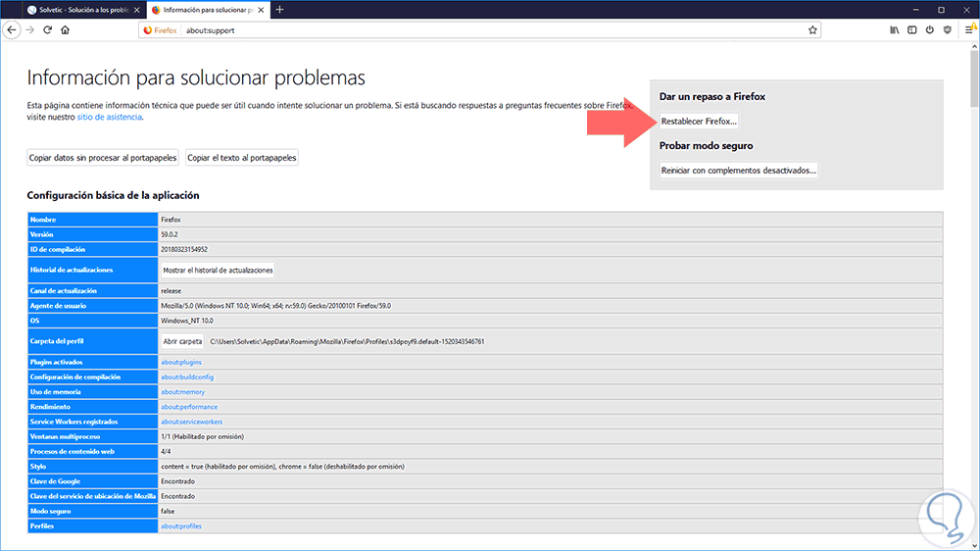Click Reiniciar con complementos desactivados button
980x551 pixels.
click(738, 171)
